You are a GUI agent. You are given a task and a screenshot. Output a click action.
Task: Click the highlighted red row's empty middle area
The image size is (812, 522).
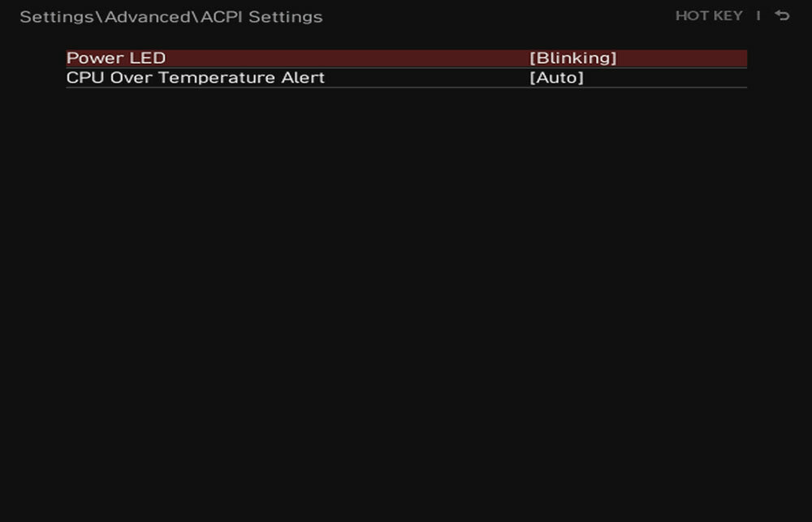click(347, 58)
